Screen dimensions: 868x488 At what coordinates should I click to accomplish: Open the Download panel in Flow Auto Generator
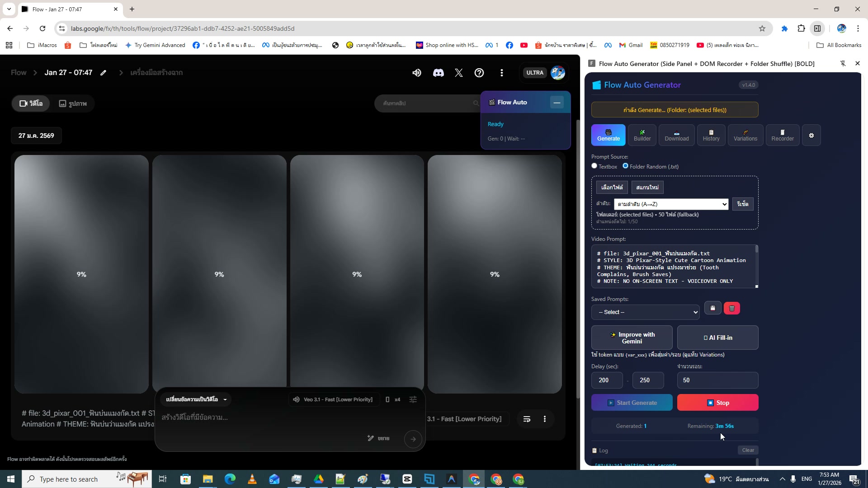click(x=676, y=135)
